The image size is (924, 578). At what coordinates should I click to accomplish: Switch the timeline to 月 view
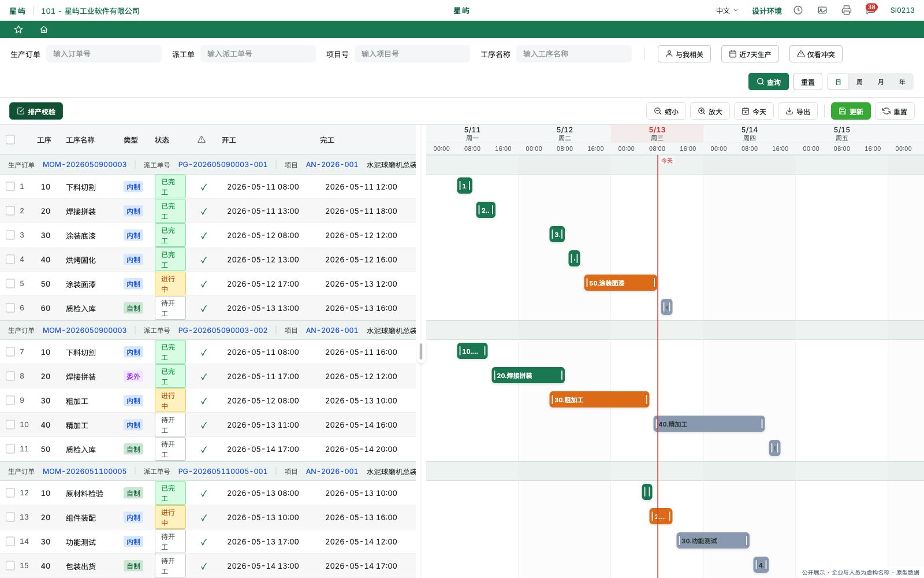tap(881, 82)
